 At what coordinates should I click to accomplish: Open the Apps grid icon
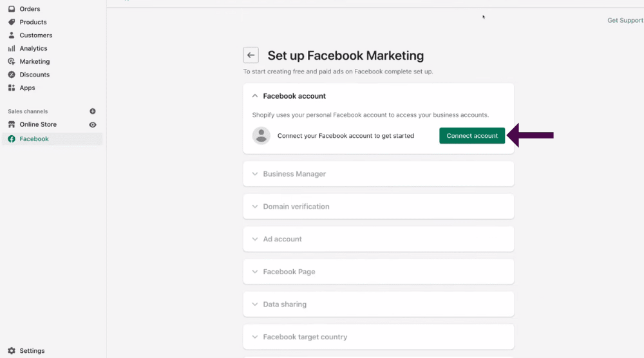pos(12,88)
